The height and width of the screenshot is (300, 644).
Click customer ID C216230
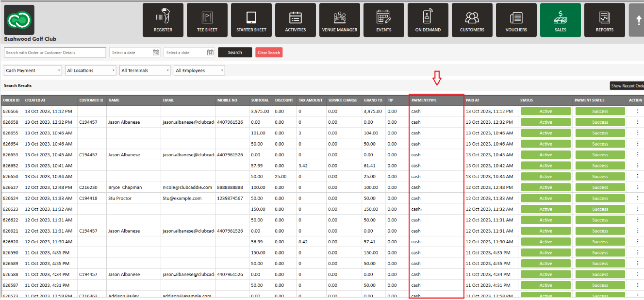(x=88, y=187)
